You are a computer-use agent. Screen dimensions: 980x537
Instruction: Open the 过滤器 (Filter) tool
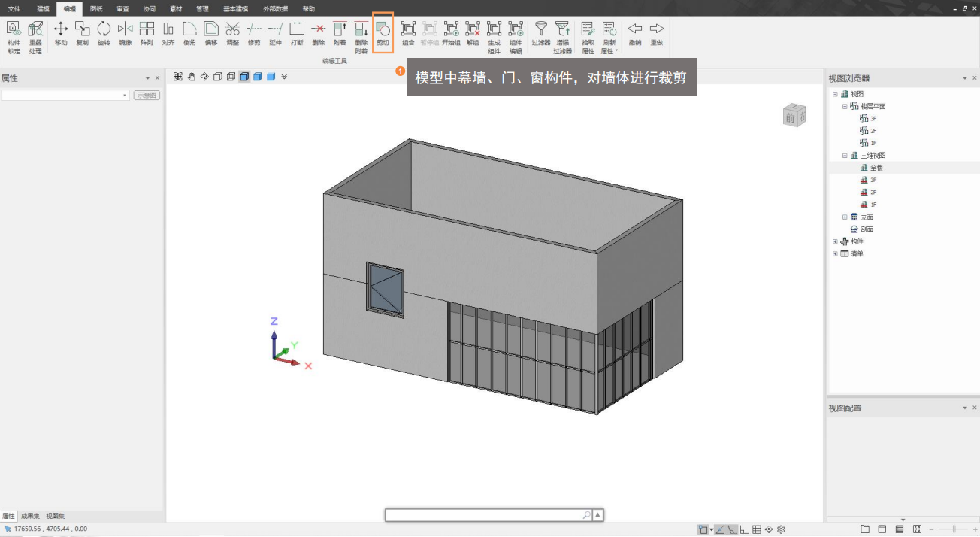[540, 32]
